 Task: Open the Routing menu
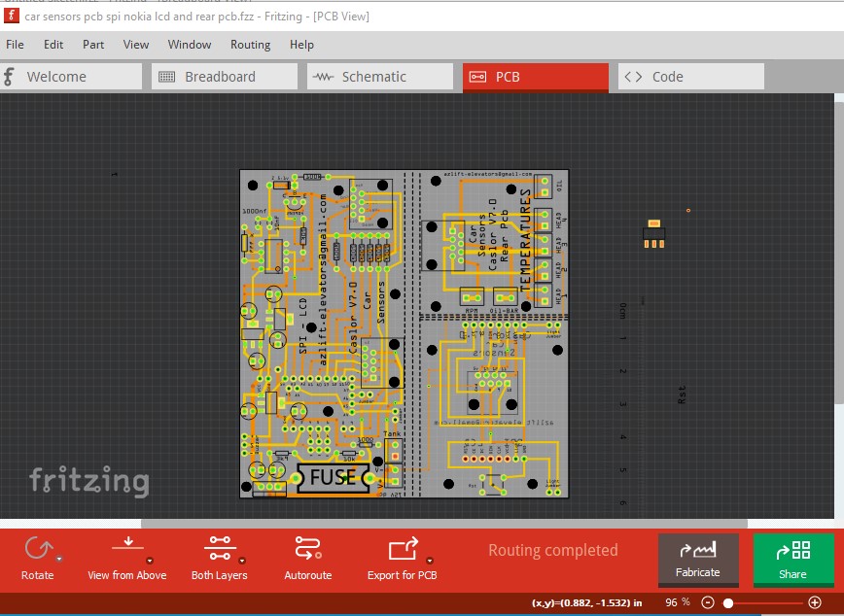pos(250,45)
